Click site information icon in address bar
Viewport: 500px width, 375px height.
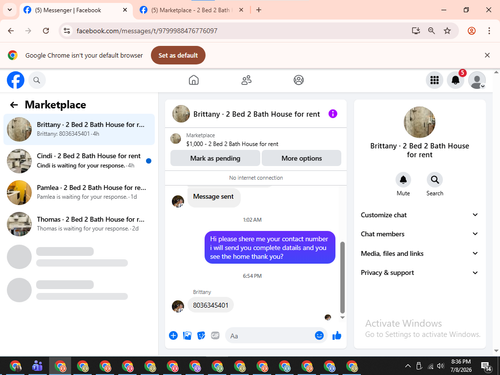(67, 31)
